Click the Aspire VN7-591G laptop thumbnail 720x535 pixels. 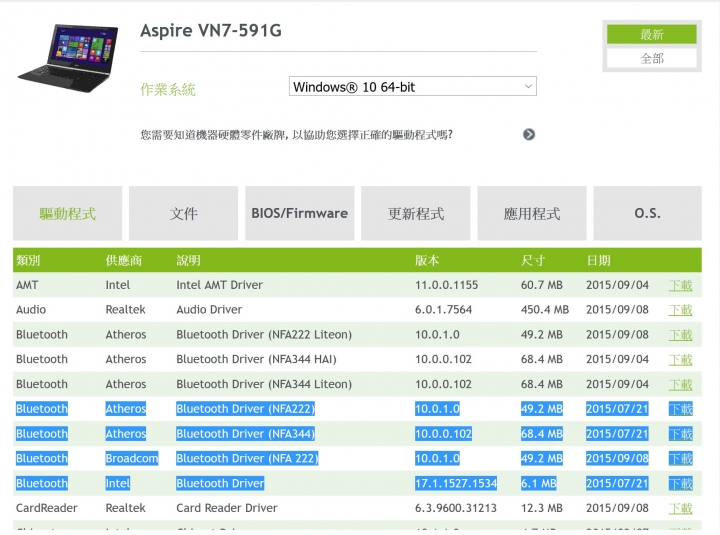point(69,58)
